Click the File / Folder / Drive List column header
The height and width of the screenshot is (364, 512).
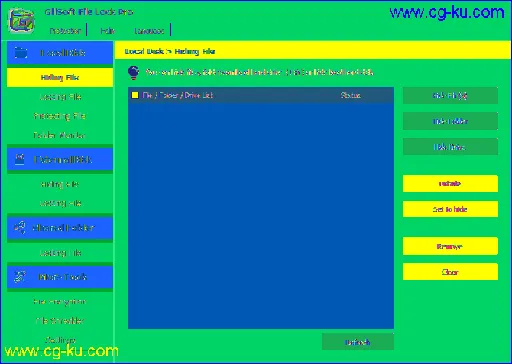pos(178,95)
